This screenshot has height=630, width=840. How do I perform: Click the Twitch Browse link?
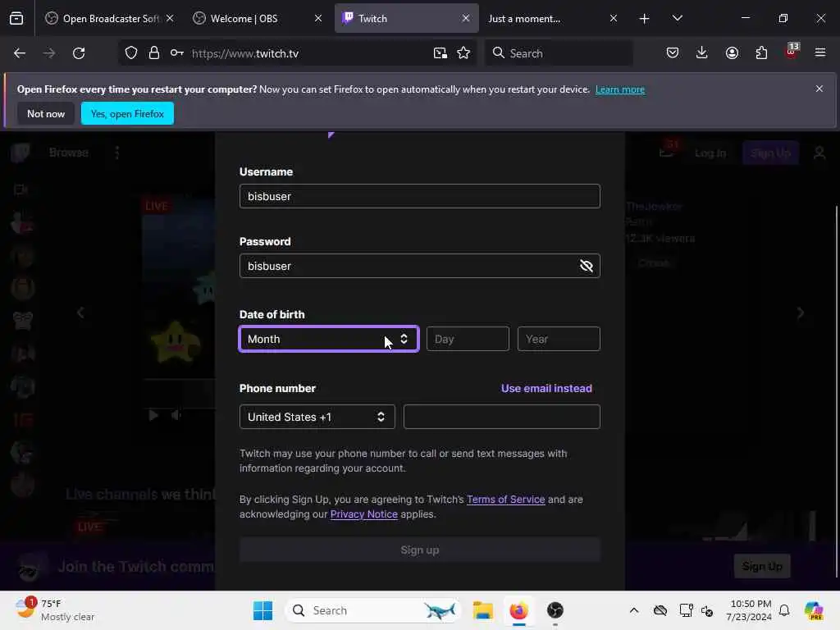69,153
